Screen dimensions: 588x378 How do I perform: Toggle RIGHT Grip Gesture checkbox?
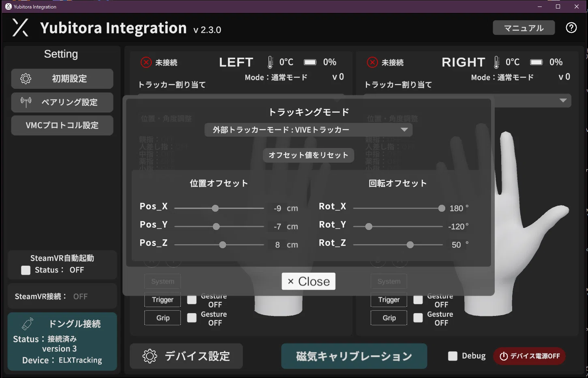pyautogui.click(x=418, y=318)
